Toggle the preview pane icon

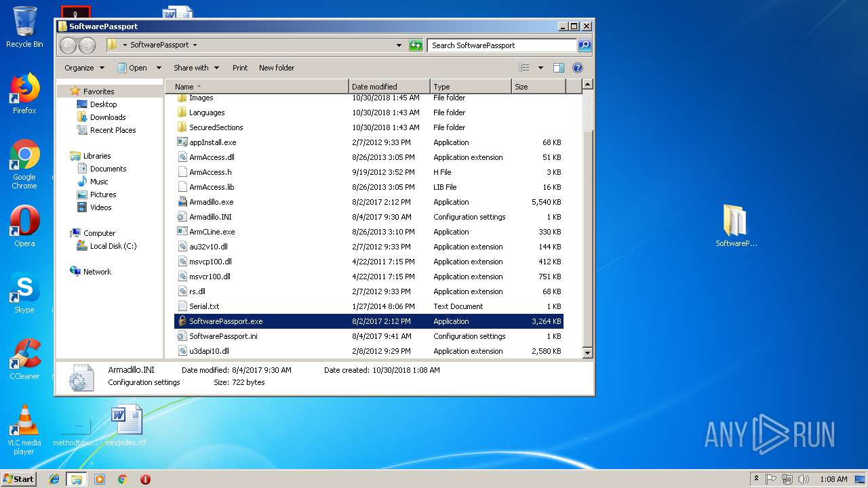pyautogui.click(x=559, y=68)
